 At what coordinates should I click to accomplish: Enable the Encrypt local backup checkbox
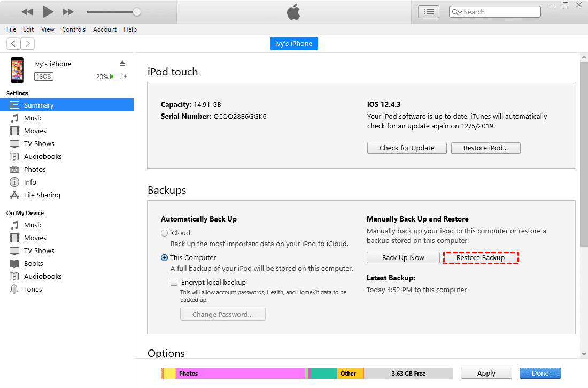point(174,282)
